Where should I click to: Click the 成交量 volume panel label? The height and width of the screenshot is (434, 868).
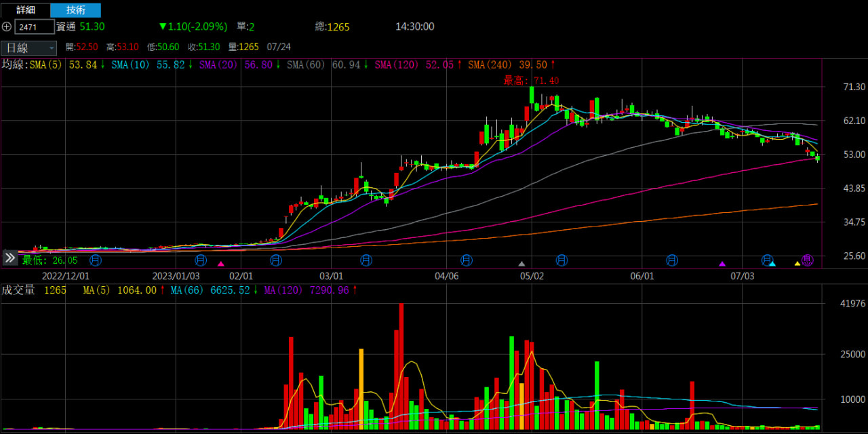pos(18,290)
